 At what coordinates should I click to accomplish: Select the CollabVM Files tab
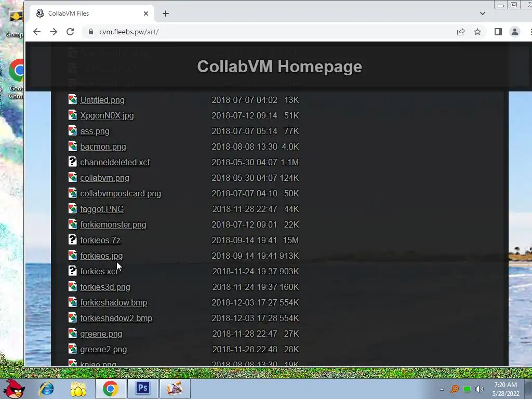(x=91, y=14)
